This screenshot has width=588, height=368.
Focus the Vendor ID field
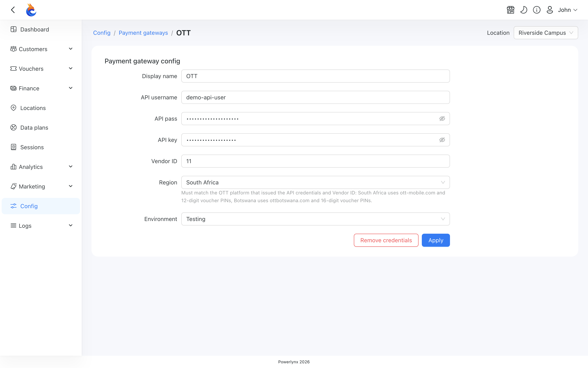[315, 161]
